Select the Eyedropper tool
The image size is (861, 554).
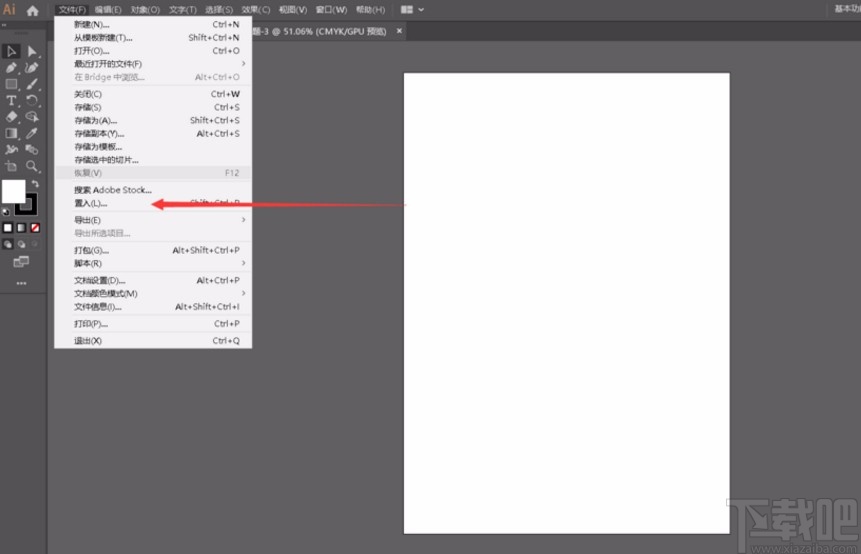[32, 133]
